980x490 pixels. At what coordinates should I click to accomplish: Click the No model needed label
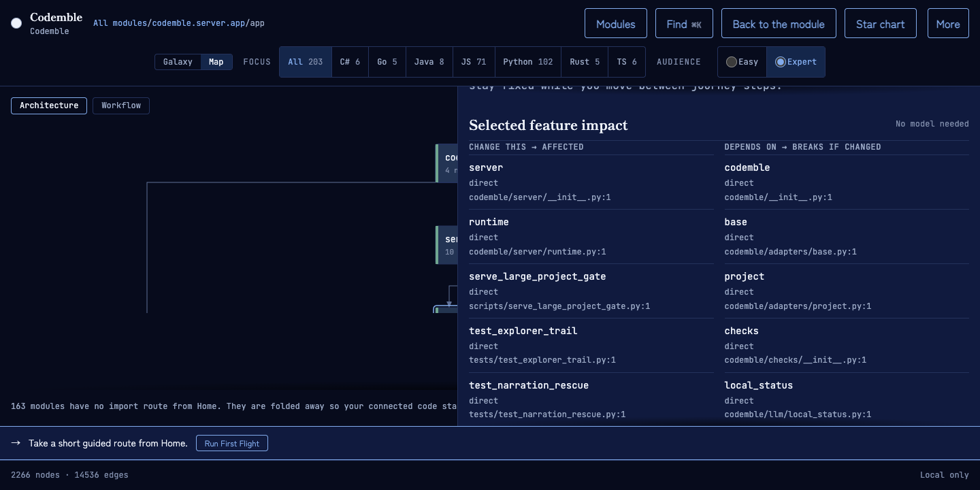932,124
